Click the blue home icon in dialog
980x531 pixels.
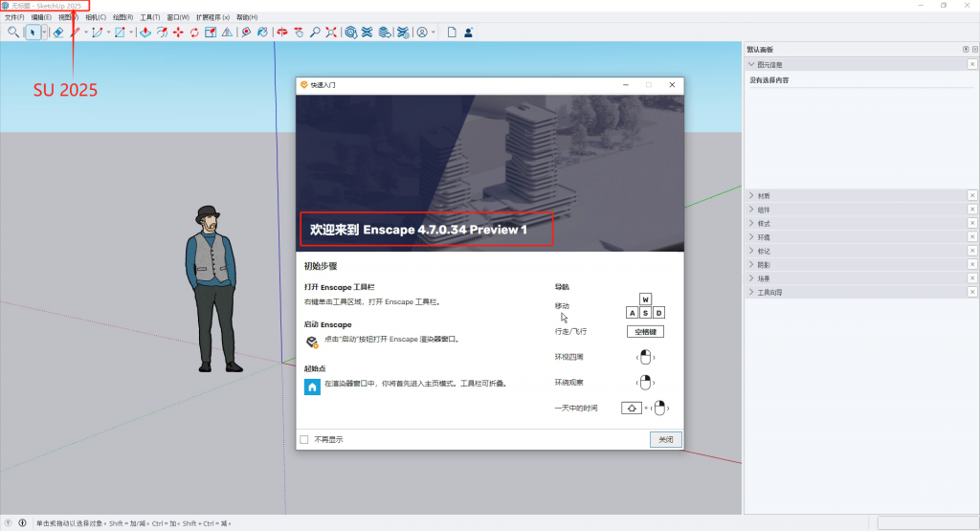coord(312,387)
